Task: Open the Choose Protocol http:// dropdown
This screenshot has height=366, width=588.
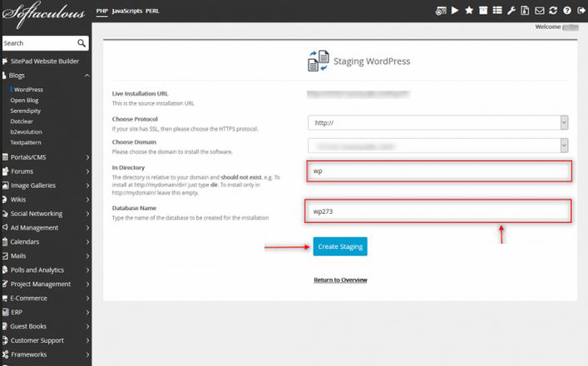Action: click(438, 122)
